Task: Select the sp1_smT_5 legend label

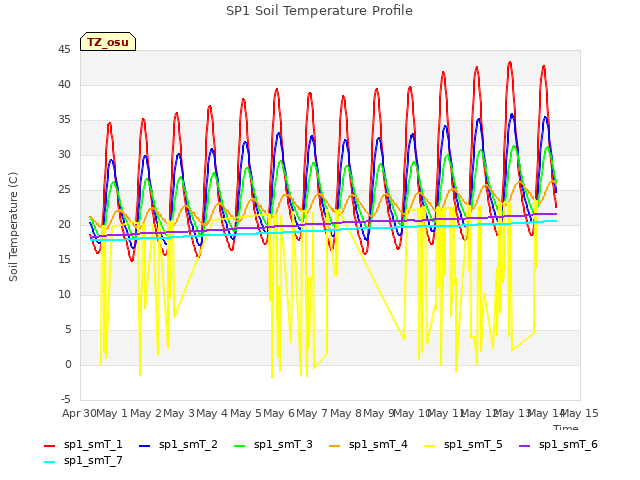Action: 473,444
